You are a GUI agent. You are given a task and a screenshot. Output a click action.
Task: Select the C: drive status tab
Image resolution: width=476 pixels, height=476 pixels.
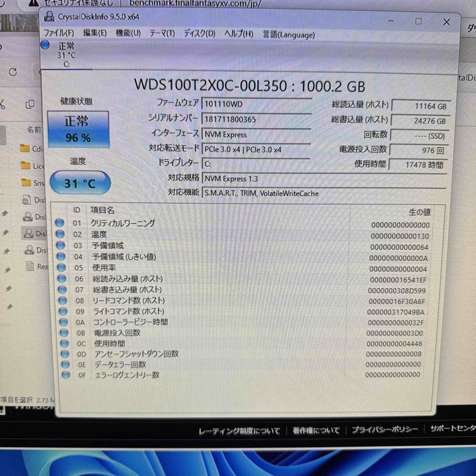(67, 54)
